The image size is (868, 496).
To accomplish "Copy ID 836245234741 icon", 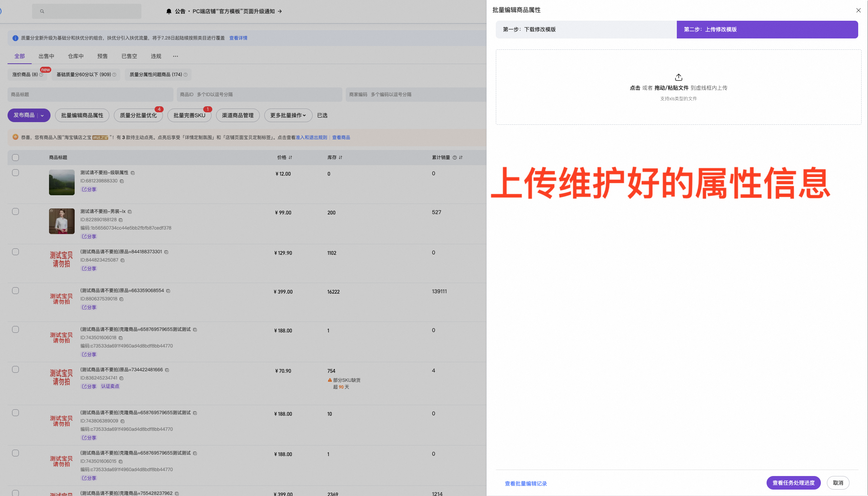I will [121, 378].
